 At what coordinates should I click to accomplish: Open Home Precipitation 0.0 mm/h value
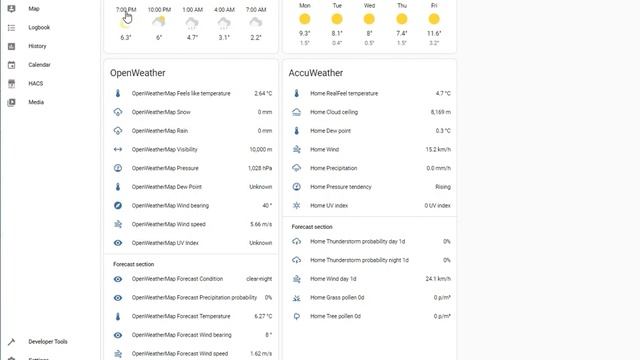click(439, 168)
